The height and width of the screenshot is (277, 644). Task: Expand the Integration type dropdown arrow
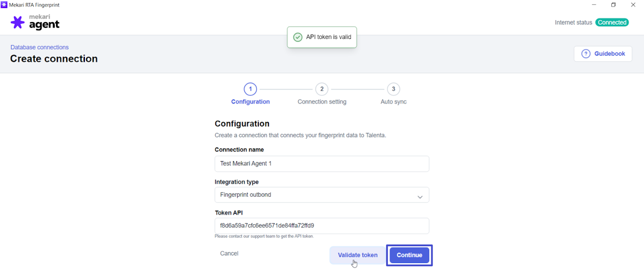[x=420, y=197]
